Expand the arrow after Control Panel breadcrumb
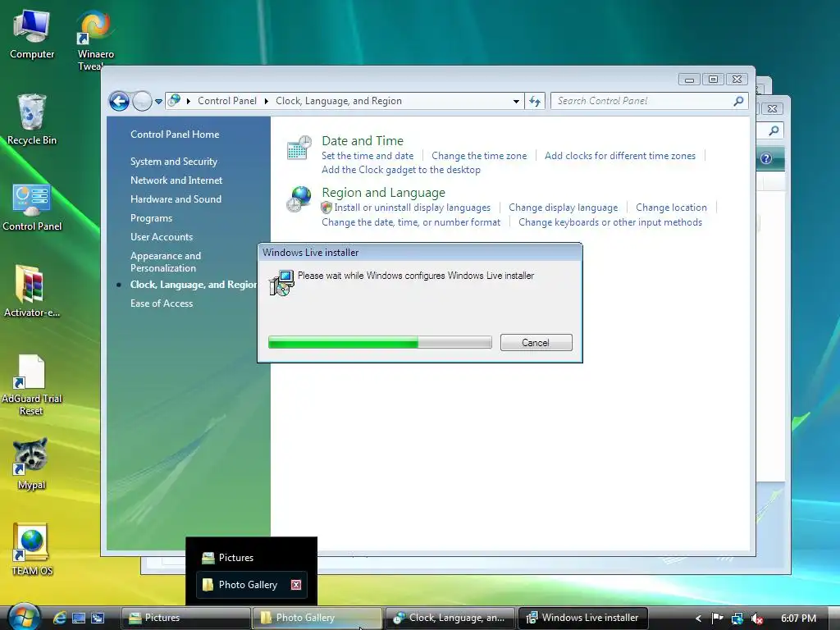Screen dimensions: 840x630 coord(267,101)
